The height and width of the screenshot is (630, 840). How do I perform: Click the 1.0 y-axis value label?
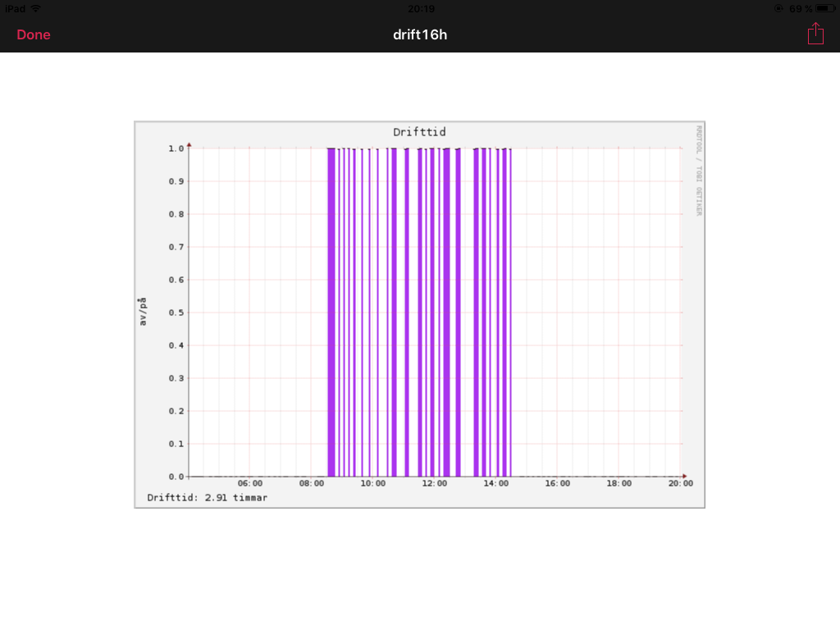pyautogui.click(x=176, y=148)
